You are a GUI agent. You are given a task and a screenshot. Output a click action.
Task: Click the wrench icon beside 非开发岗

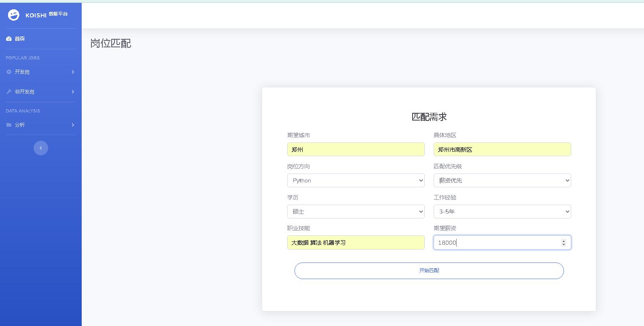(x=9, y=92)
